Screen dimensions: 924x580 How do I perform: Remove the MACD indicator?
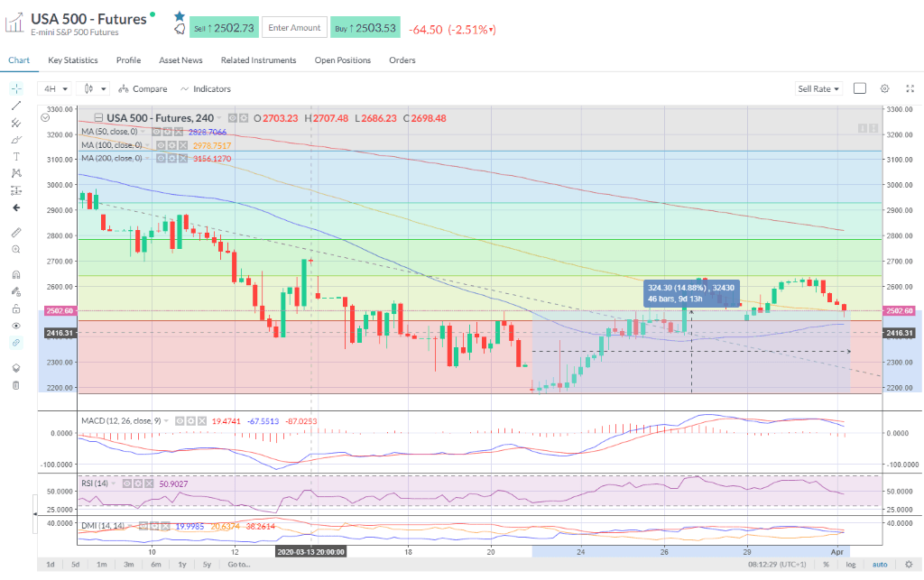[x=202, y=421]
